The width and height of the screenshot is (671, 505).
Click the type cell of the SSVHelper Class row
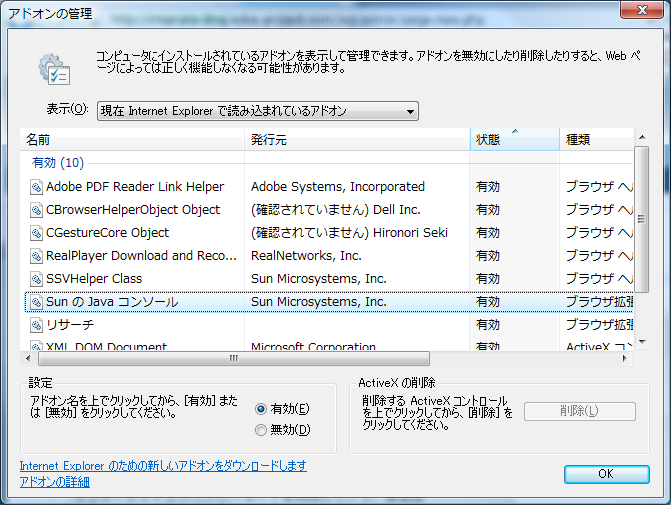click(599, 279)
